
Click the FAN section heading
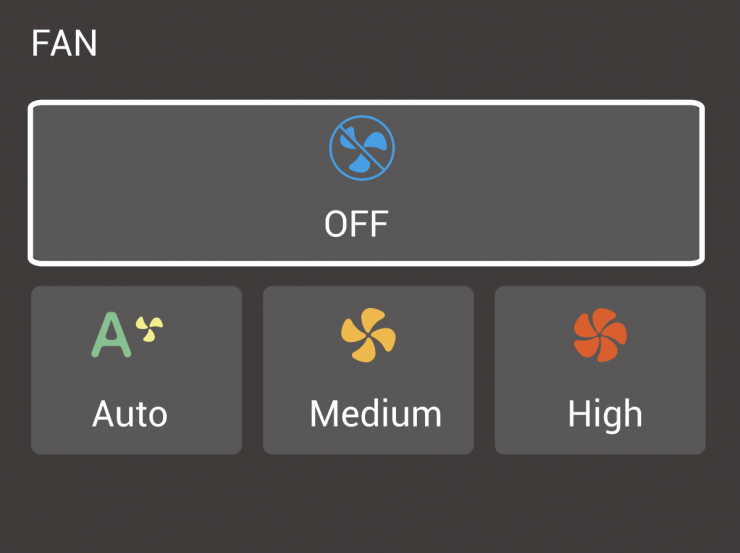(x=64, y=44)
